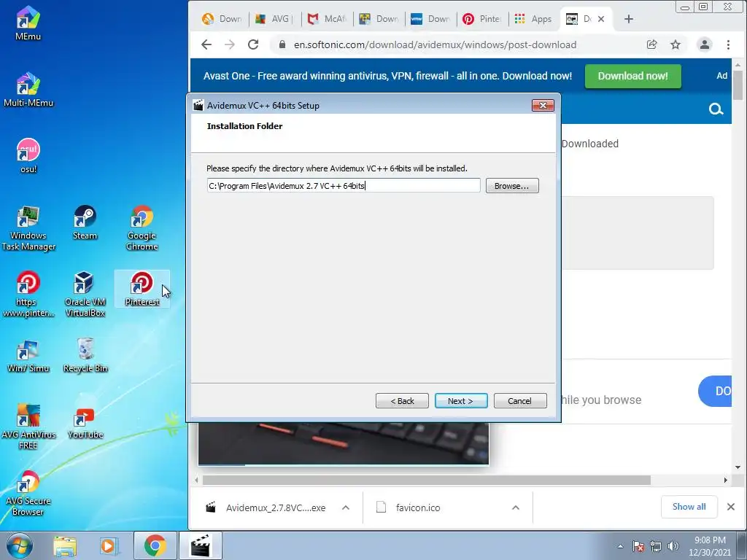Click the page horizontal scrollbar
The height and width of the screenshot is (560, 747).
point(426,480)
